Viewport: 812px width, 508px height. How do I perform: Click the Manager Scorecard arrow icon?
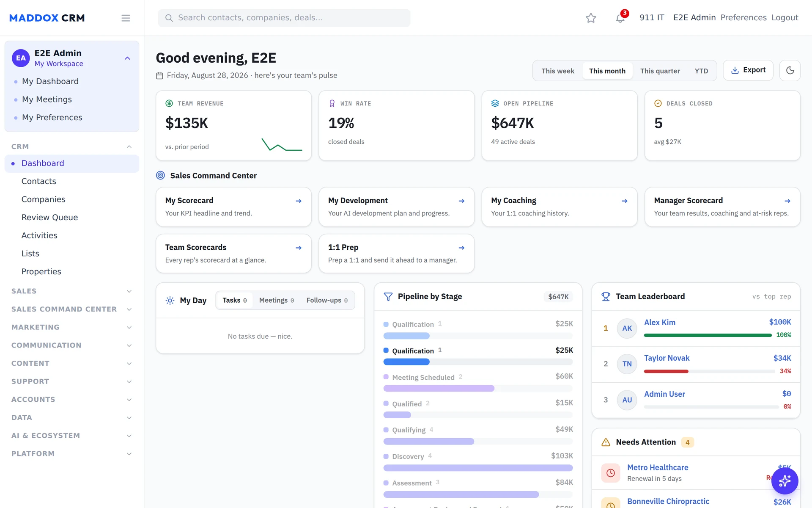click(x=787, y=201)
